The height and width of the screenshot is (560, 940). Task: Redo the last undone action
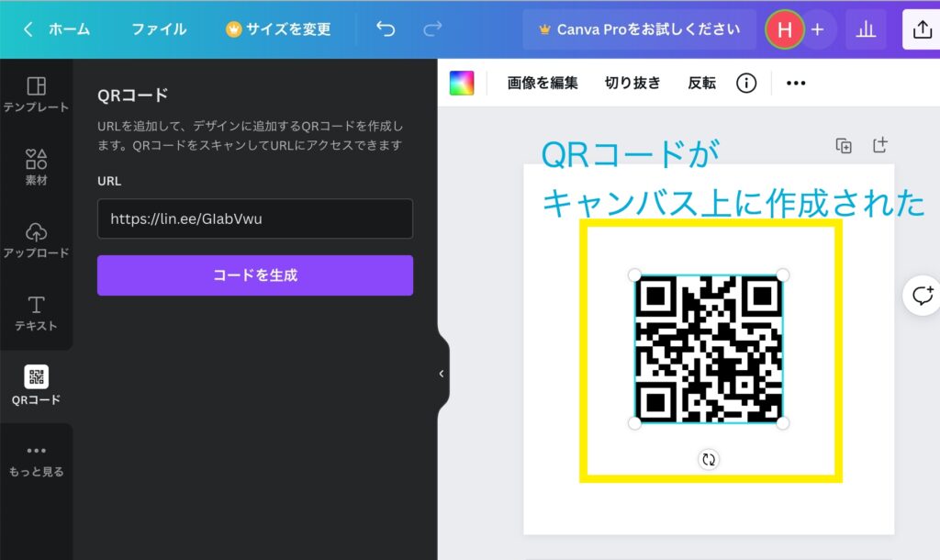(x=432, y=28)
